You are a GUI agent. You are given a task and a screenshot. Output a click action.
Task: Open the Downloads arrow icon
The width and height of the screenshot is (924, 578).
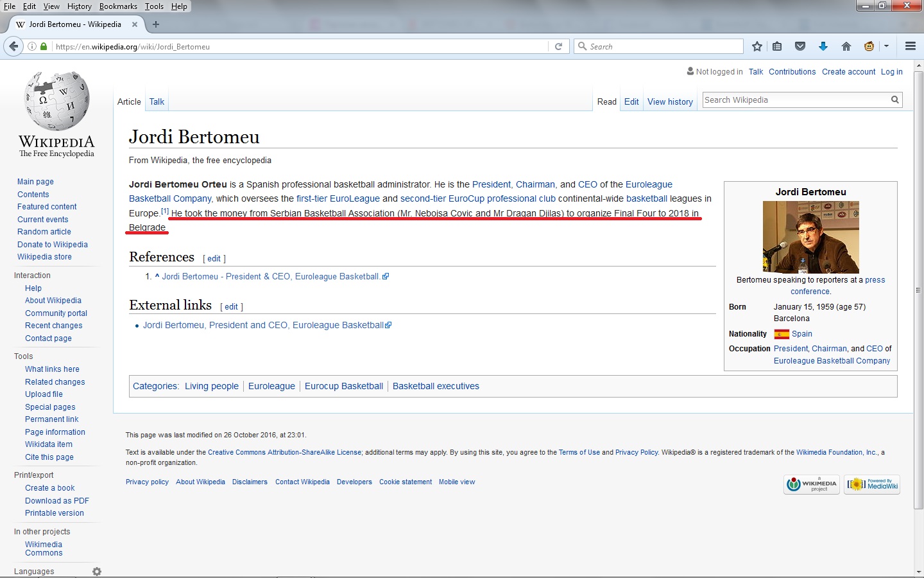point(823,46)
